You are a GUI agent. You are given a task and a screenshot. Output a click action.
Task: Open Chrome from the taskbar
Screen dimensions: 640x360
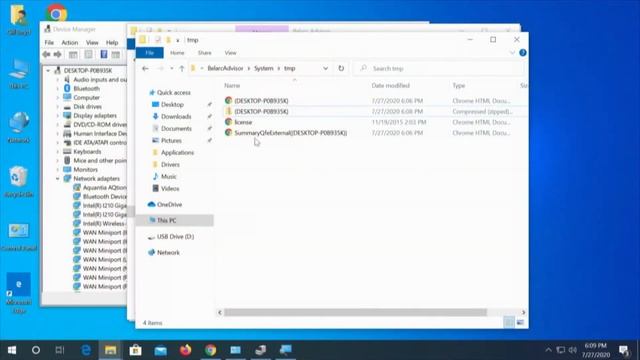click(211, 350)
